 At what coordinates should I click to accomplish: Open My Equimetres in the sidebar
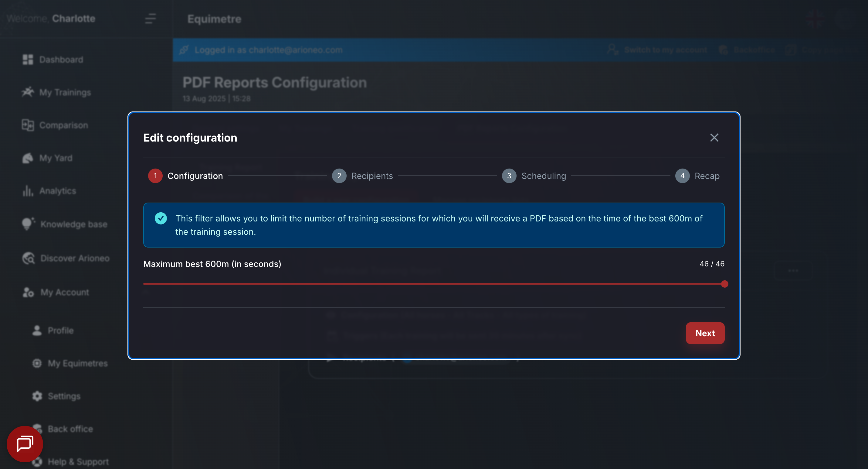click(70, 364)
